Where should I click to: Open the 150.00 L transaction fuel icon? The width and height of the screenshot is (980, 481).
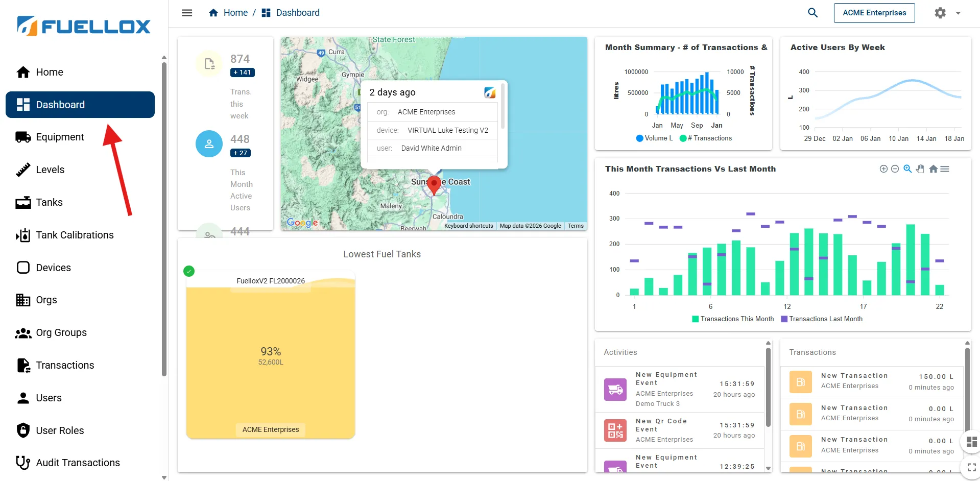click(x=801, y=382)
